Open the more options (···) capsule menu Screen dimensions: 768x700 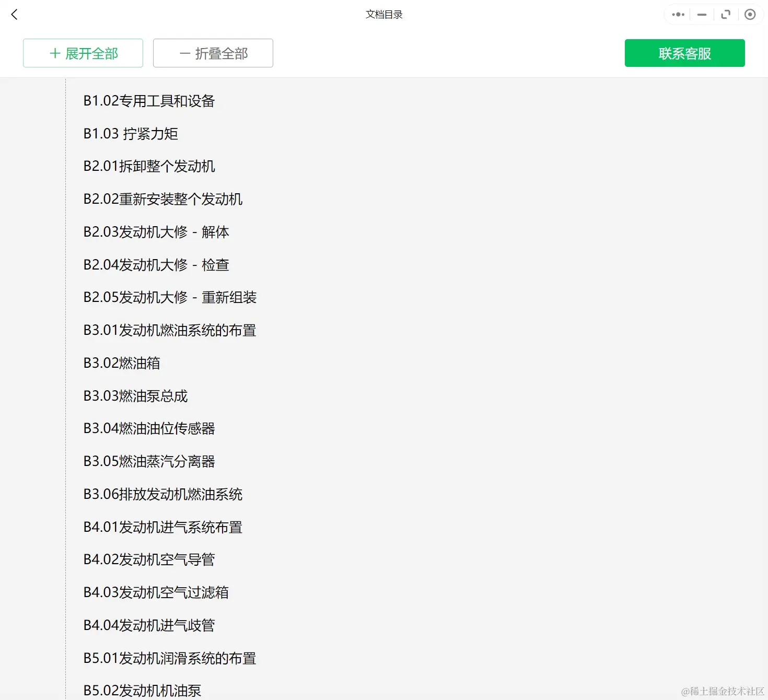click(677, 14)
